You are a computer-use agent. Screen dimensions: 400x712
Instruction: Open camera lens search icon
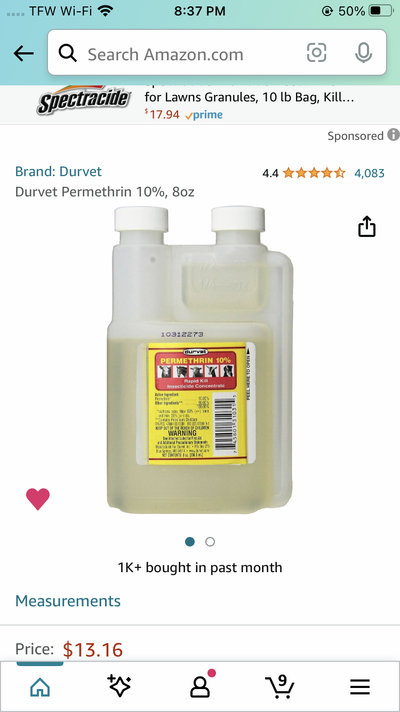point(316,53)
